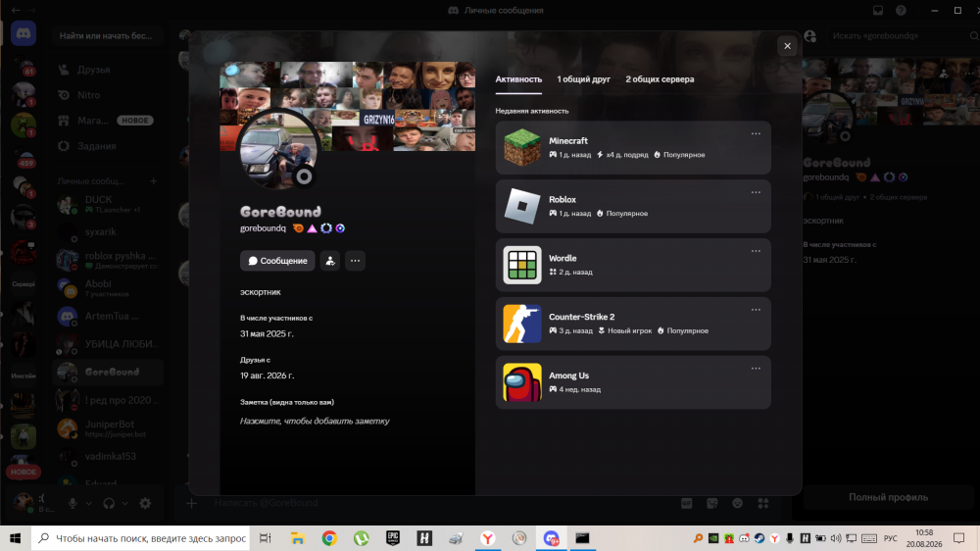Image resolution: width=980 pixels, height=551 pixels.
Task: Open File Explorer from the taskbar
Action: (x=298, y=538)
